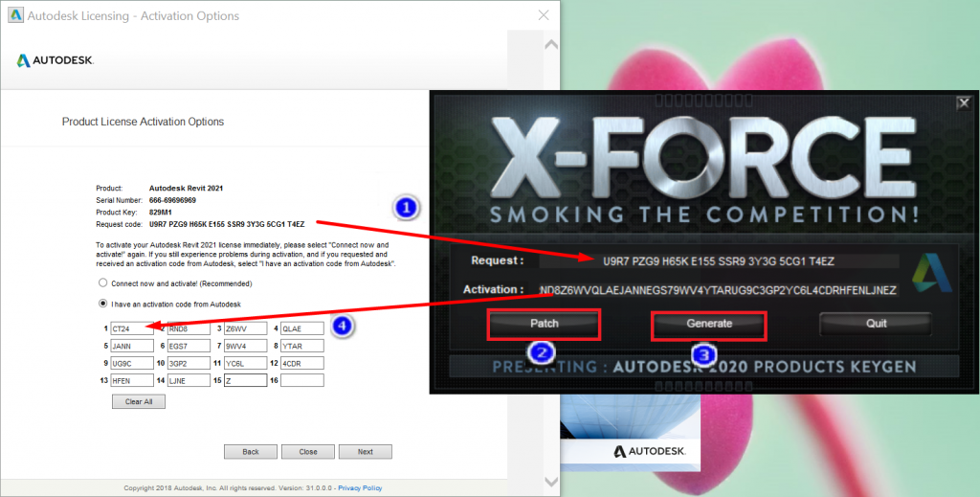Screen dimensions: 980x497
Task: Select "Connect now and activate!" radio option
Action: pos(103,283)
